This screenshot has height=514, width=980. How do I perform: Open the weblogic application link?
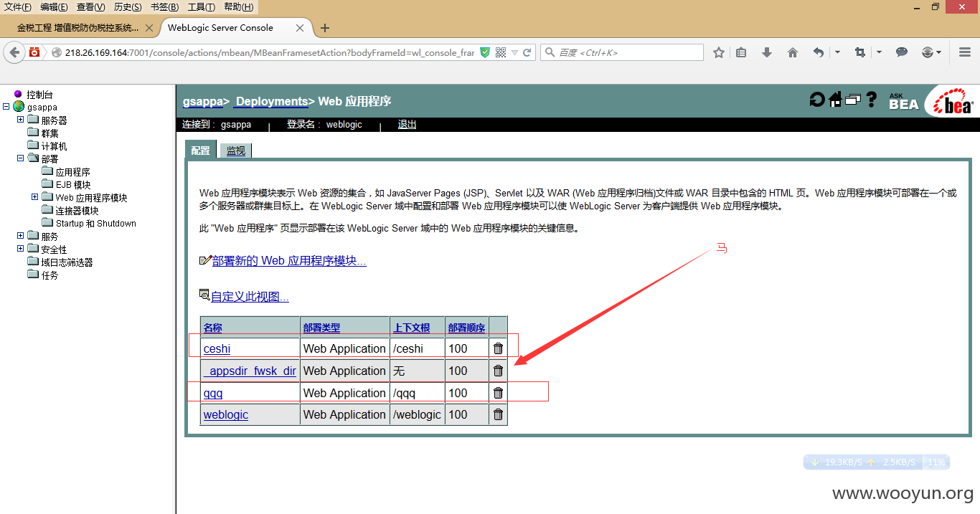click(x=225, y=414)
